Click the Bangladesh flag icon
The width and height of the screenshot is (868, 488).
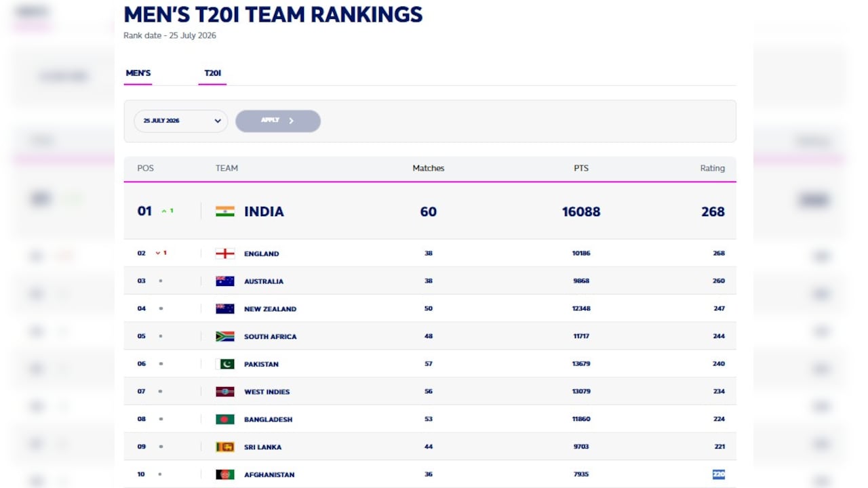[x=225, y=420]
